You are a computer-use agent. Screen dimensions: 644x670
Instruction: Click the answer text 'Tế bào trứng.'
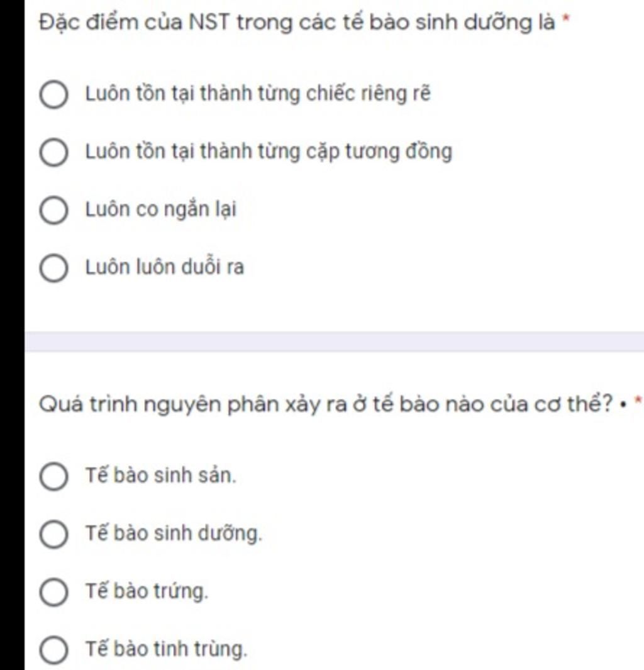tap(147, 591)
